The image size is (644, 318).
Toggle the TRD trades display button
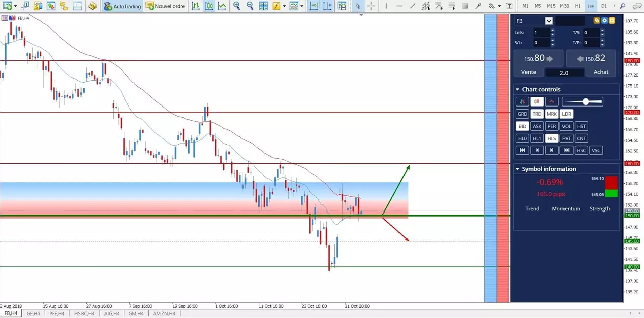point(537,114)
